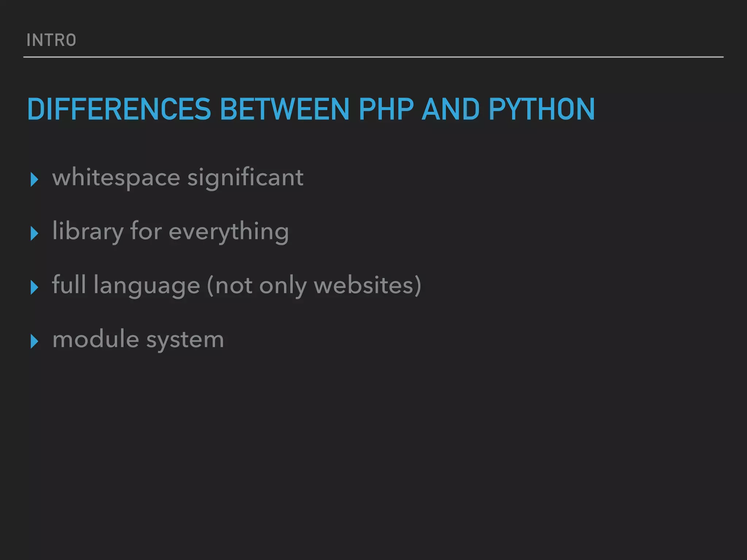Click the bullet arrow before full language
Screen dimensions: 747x560
(x=35, y=287)
